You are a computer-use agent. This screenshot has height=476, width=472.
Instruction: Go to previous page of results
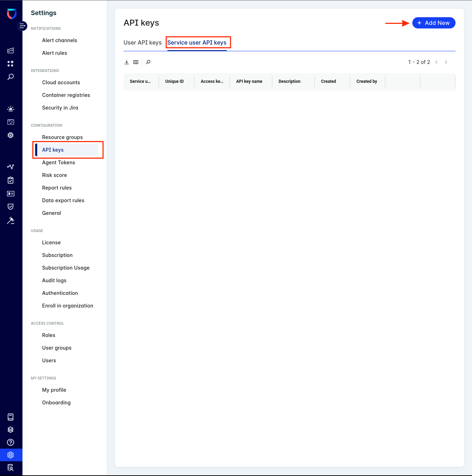[x=436, y=62]
